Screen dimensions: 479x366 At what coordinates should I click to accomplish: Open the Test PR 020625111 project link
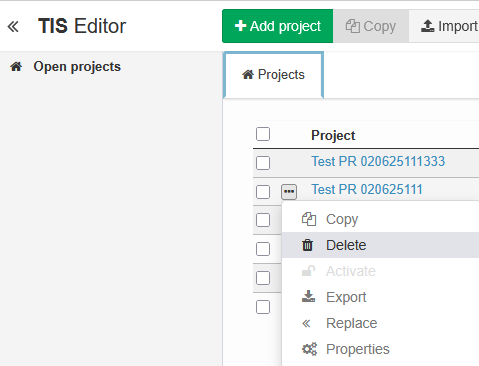pos(367,189)
